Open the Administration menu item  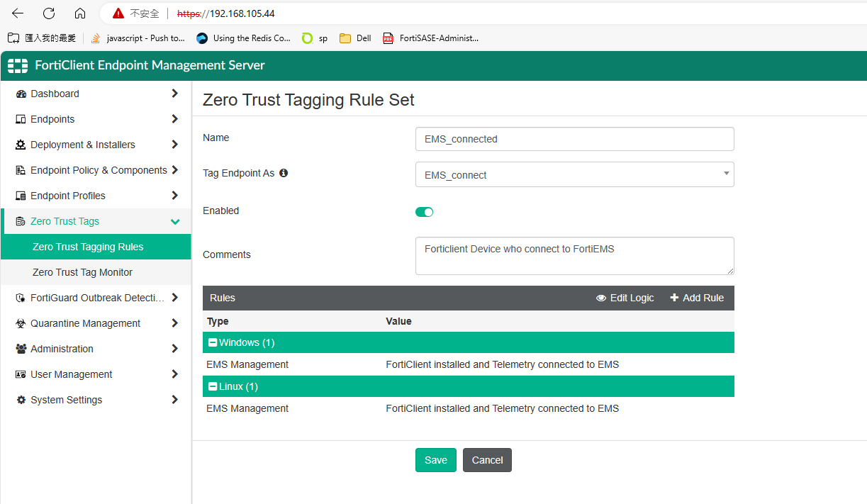tap(96, 349)
